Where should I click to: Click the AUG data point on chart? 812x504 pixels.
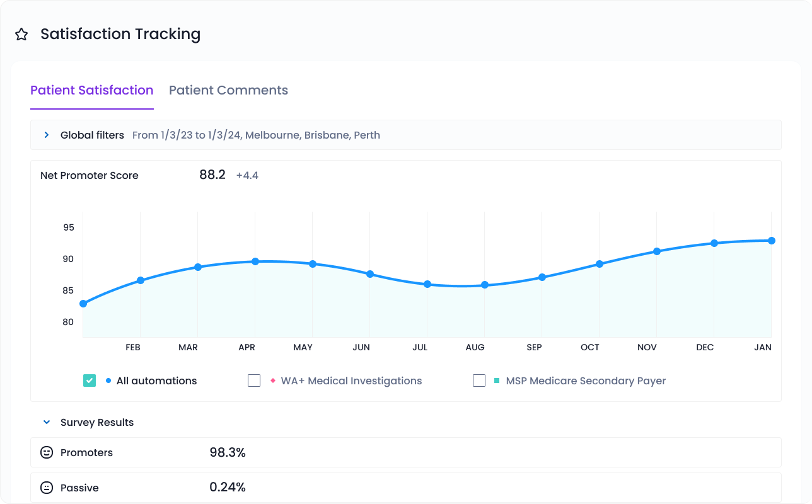(x=485, y=285)
